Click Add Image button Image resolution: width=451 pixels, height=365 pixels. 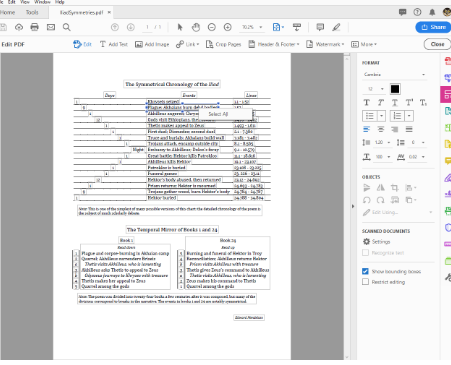(x=152, y=44)
